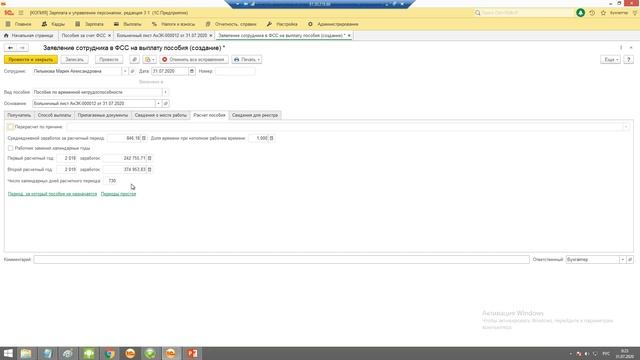Switch to Пособия за счет ФСС tab

tap(83, 36)
